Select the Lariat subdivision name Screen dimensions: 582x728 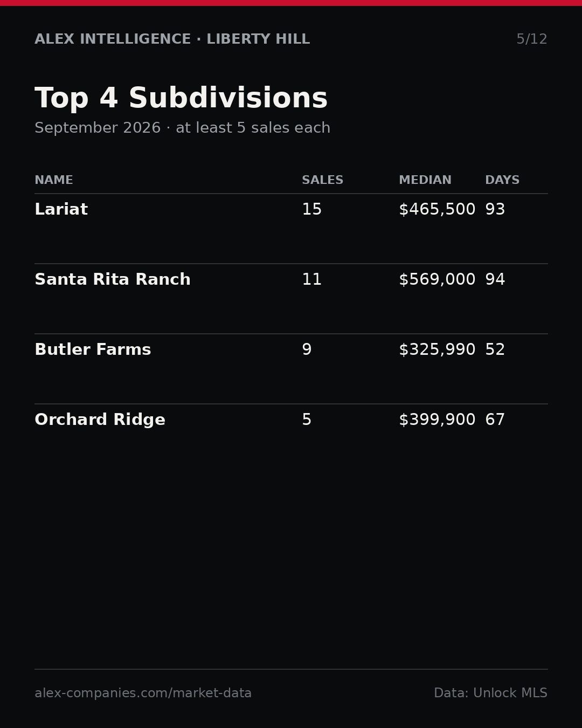[x=61, y=210]
